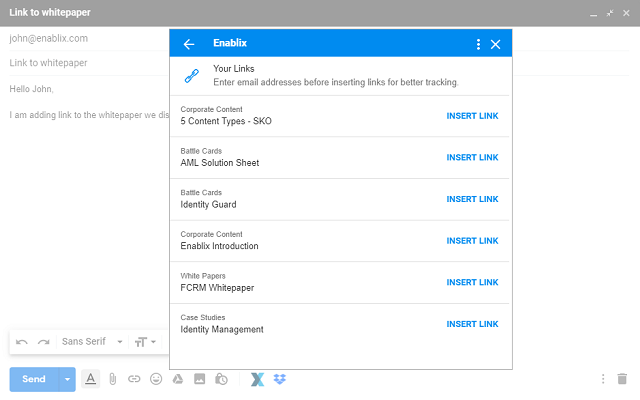The image size is (640, 400).
Task: Insert a hyperlink using the toolbar link icon
Action: pos(134,379)
